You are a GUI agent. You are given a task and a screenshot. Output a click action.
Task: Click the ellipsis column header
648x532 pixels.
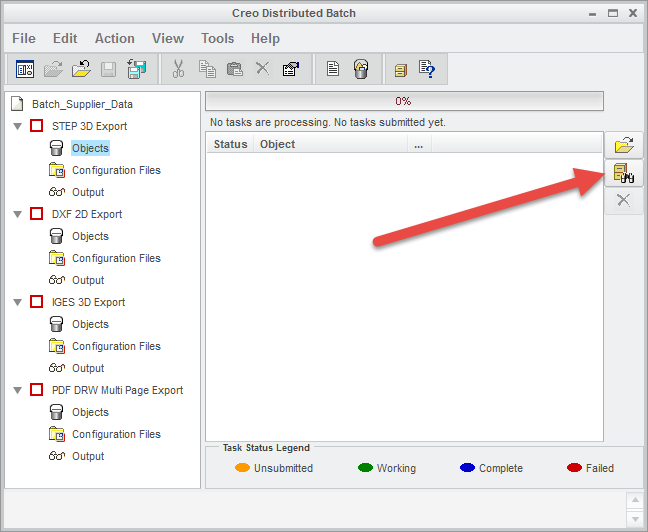pos(419,144)
